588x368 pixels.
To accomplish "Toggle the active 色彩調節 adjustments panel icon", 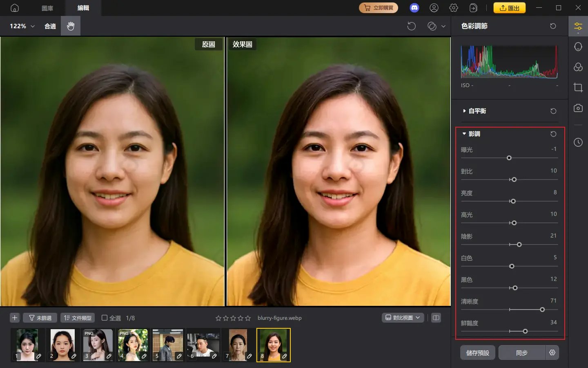I will (x=578, y=26).
